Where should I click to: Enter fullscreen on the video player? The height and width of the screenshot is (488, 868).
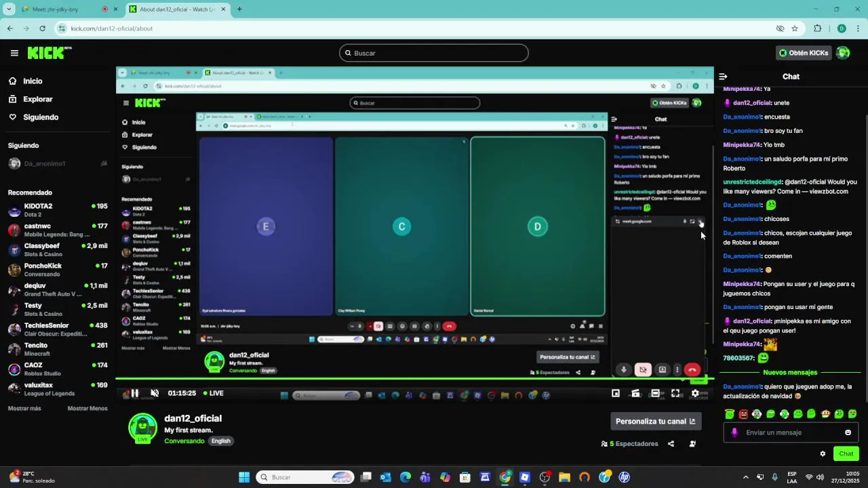[x=675, y=393]
